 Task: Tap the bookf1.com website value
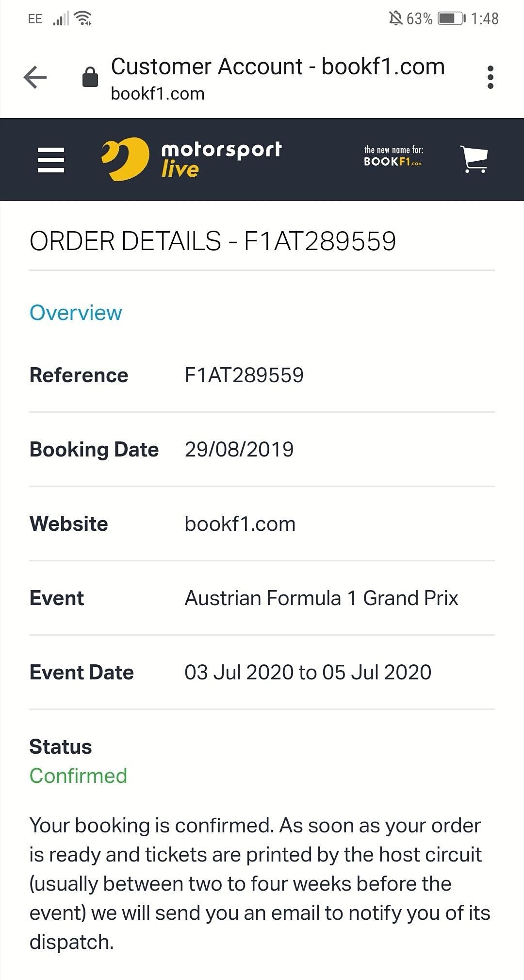click(240, 524)
